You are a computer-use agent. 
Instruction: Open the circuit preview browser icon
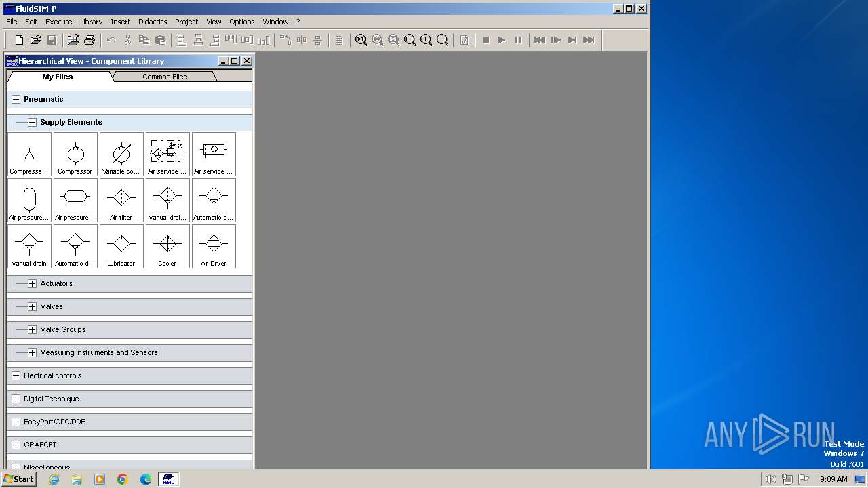coord(73,40)
